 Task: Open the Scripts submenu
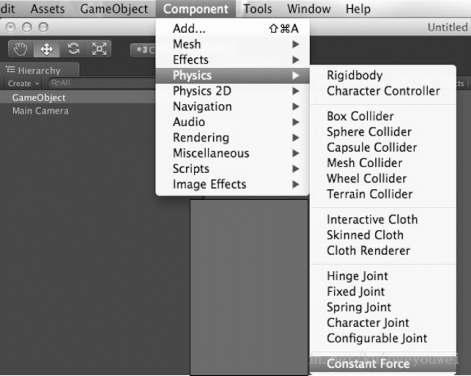tap(233, 169)
